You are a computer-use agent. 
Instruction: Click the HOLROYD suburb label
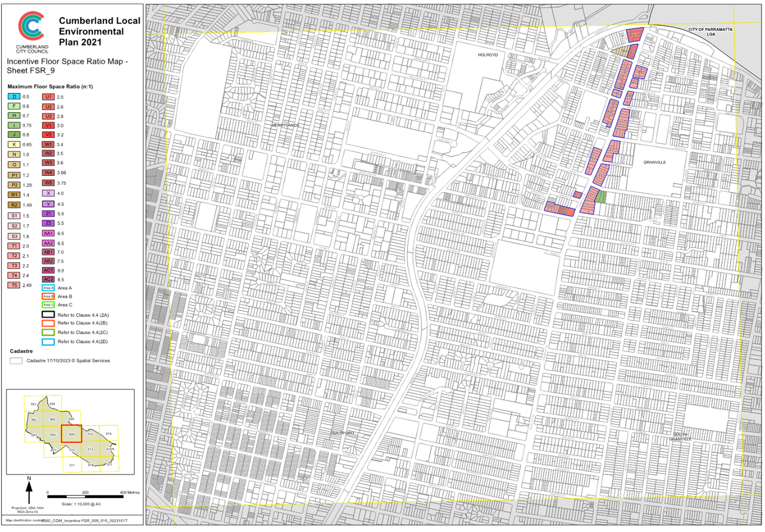click(488, 55)
